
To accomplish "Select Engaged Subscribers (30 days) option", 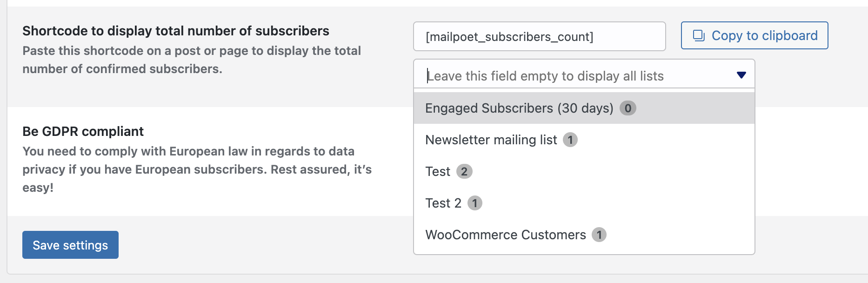I will [519, 108].
